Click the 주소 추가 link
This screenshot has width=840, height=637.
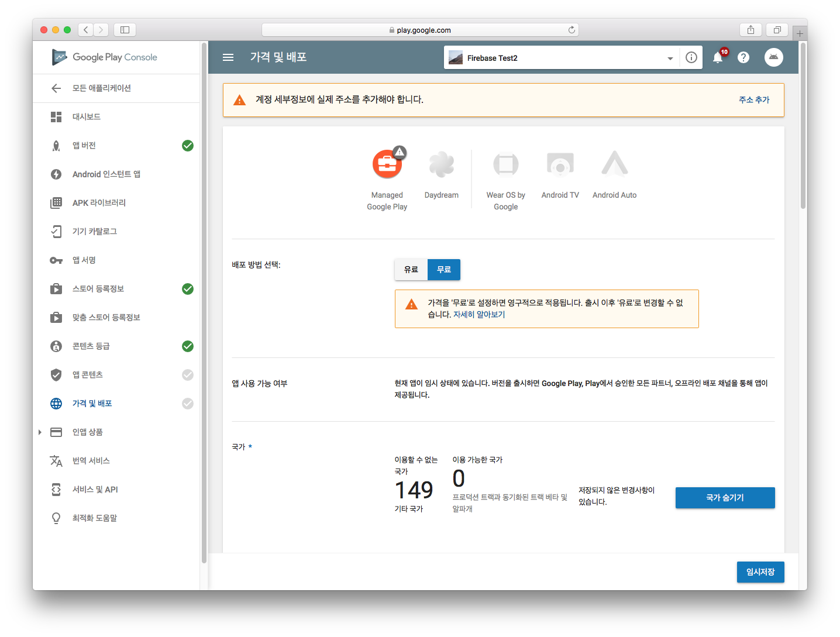point(754,100)
